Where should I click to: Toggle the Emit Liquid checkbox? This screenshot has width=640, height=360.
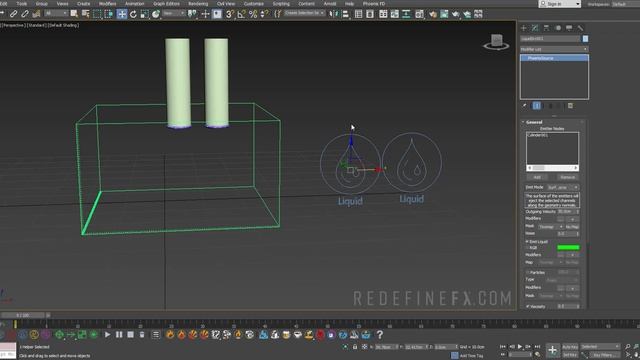point(527,242)
